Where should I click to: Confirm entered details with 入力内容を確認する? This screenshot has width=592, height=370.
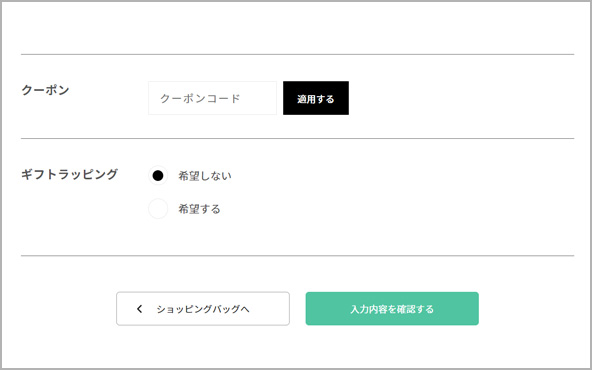click(x=392, y=308)
